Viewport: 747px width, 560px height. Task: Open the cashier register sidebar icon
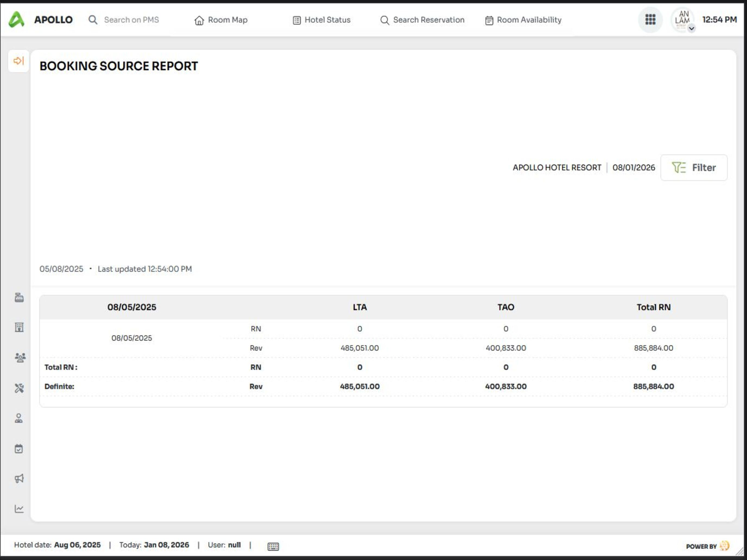click(19, 297)
